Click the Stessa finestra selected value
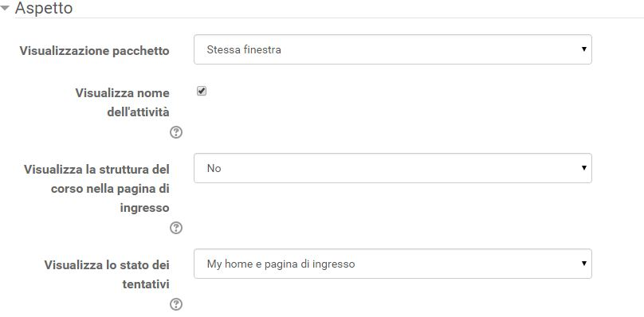This screenshot has width=644, height=317. [244, 49]
